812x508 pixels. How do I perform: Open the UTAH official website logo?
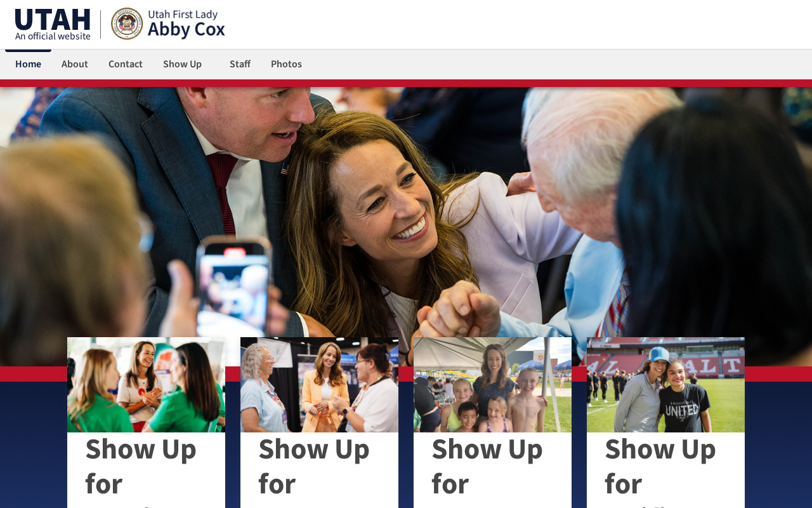(53, 25)
